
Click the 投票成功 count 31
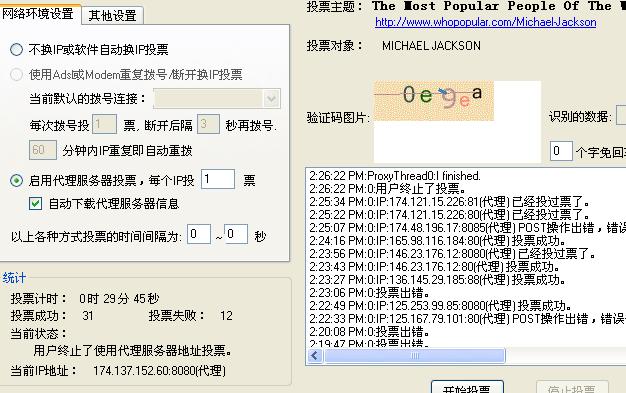[88, 316]
